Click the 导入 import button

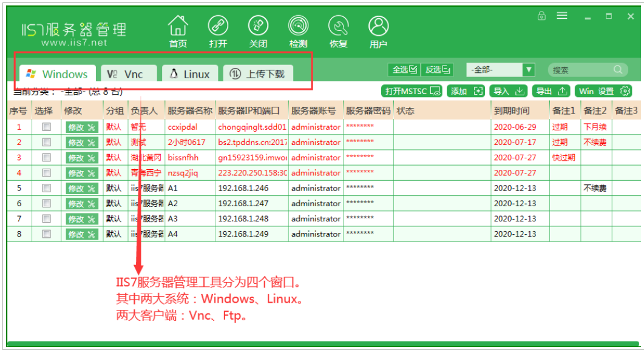(508, 91)
